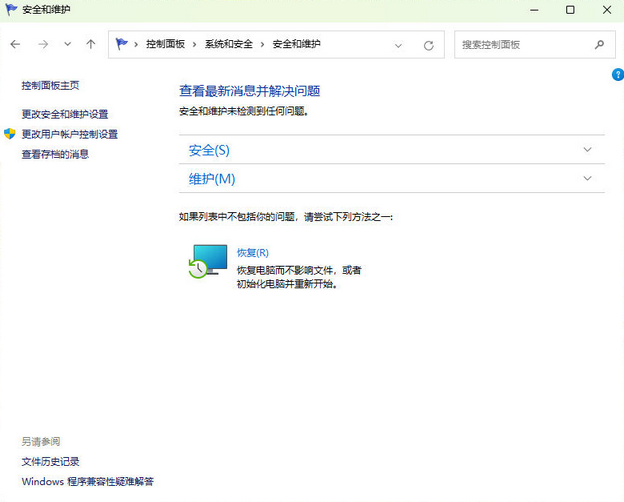Open 文件历史记录 link
This screenshot has width=624, height=502.
click(51, 461)
